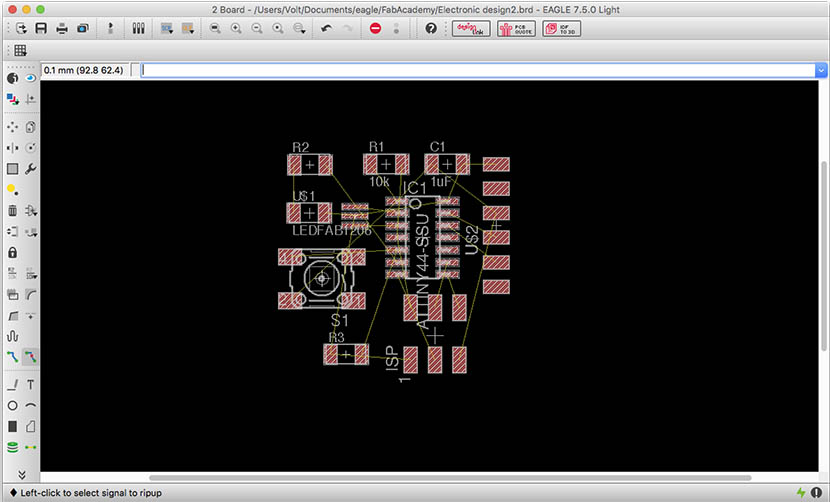Open the ULP run dropdown
The image size is (830, 502).
coord(188,29)
